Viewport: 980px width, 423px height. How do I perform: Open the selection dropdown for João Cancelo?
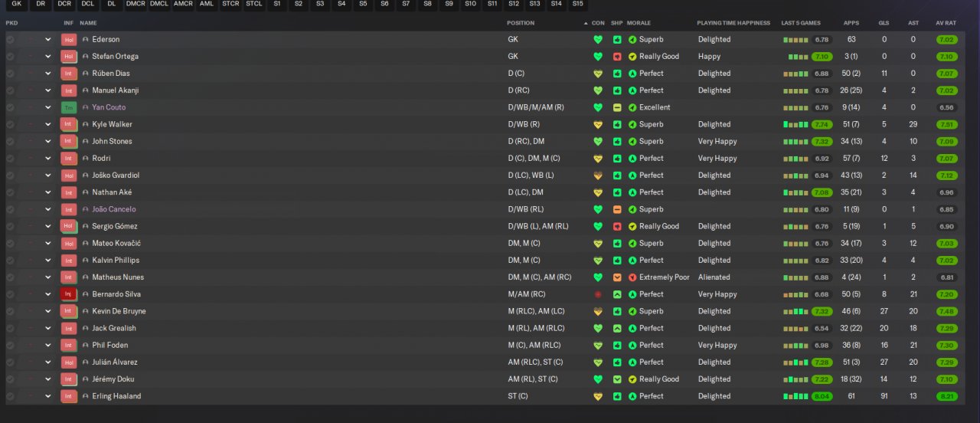[x=47, y=209]
